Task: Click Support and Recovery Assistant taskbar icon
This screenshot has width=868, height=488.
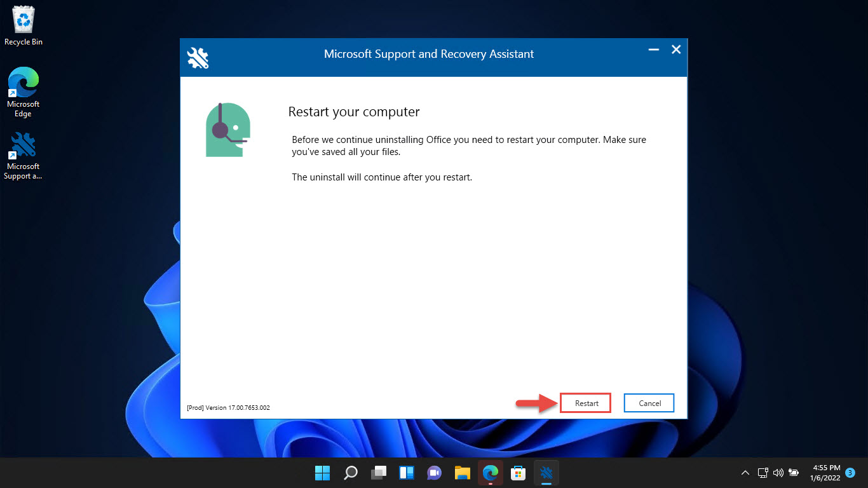Action: (546, 473)
